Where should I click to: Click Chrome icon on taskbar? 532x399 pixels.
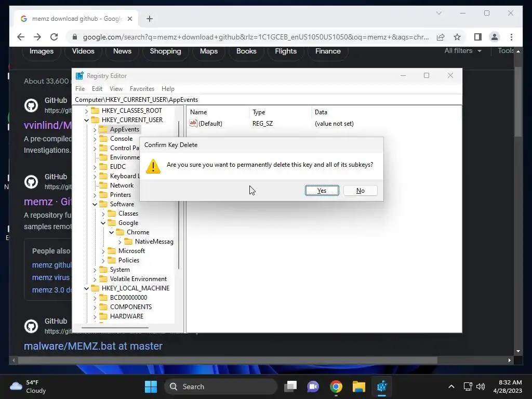tap(336, 387)
